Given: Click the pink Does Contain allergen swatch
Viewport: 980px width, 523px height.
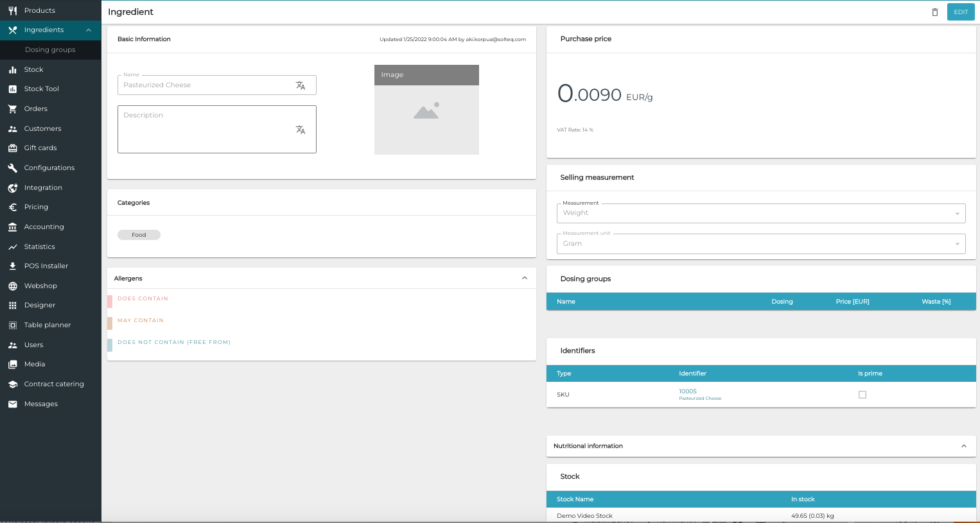Looking at the screenshot, I should (x=110, y=301).
